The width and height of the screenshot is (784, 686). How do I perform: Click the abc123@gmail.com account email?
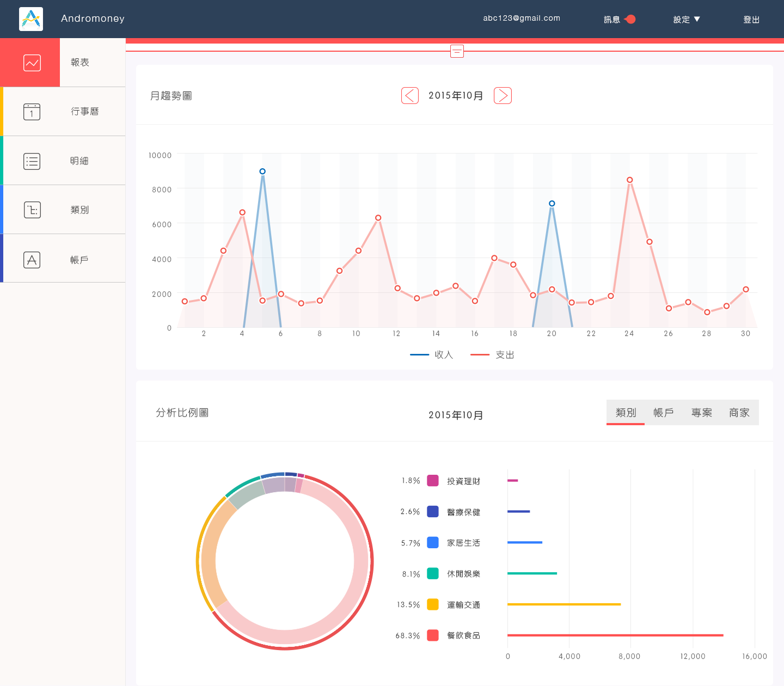pyautogui.click(x=522, y=18)
